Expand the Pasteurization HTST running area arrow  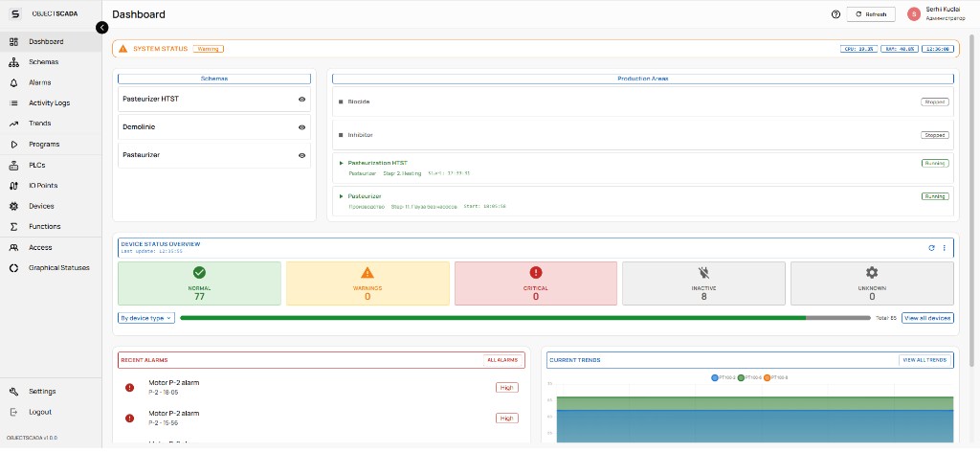click(342, 164)
